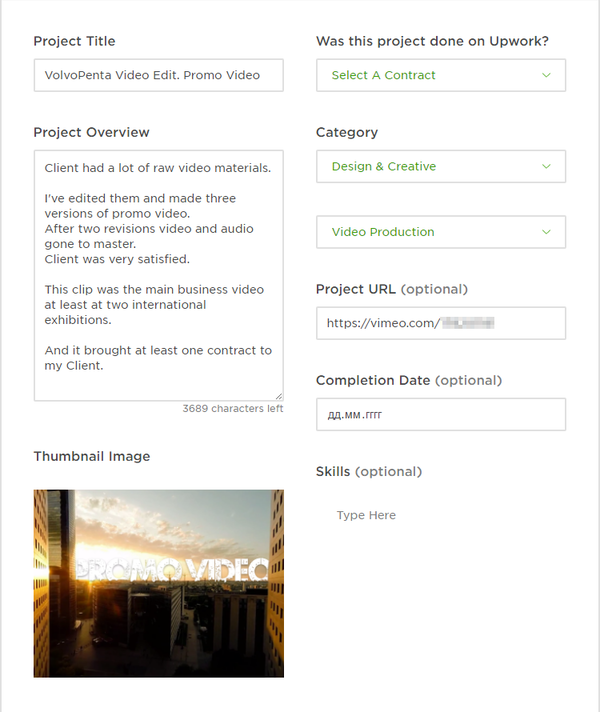This screenshot has width=600, height=712.
Task: Open the Select A Contract dropdown
Action: (430, 75)
